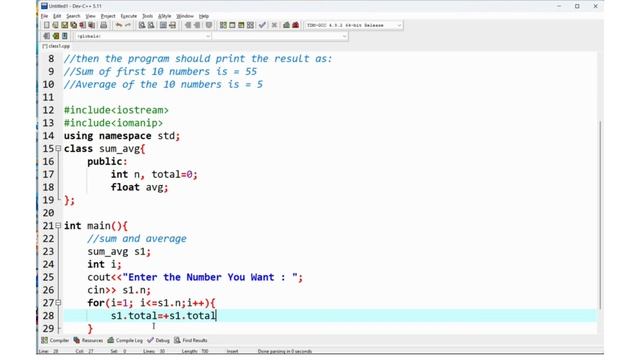Click line number 11 in gutter
Viewport: 640px width, 360px height.
tap(48, 97)
